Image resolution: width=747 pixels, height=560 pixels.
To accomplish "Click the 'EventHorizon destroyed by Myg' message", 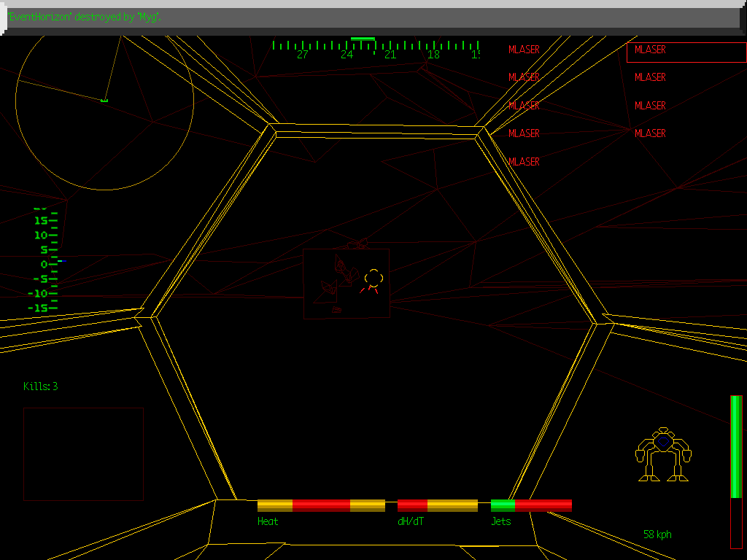I will (85, 17).
